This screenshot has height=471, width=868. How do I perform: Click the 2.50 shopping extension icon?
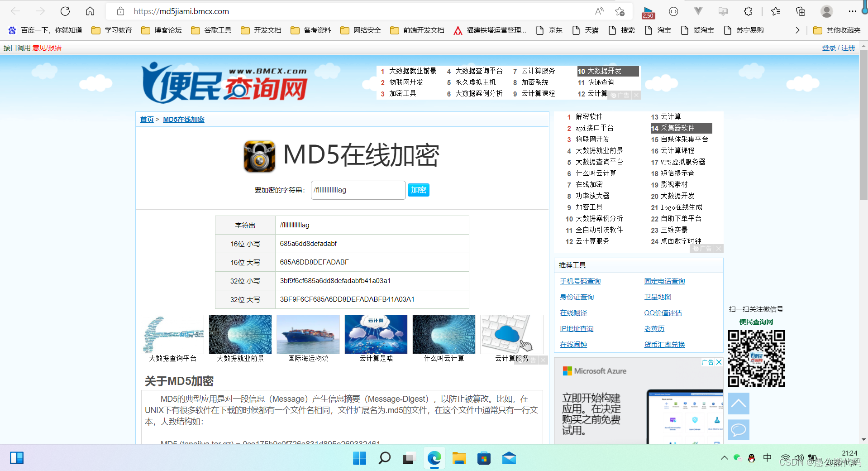[648, 12]
